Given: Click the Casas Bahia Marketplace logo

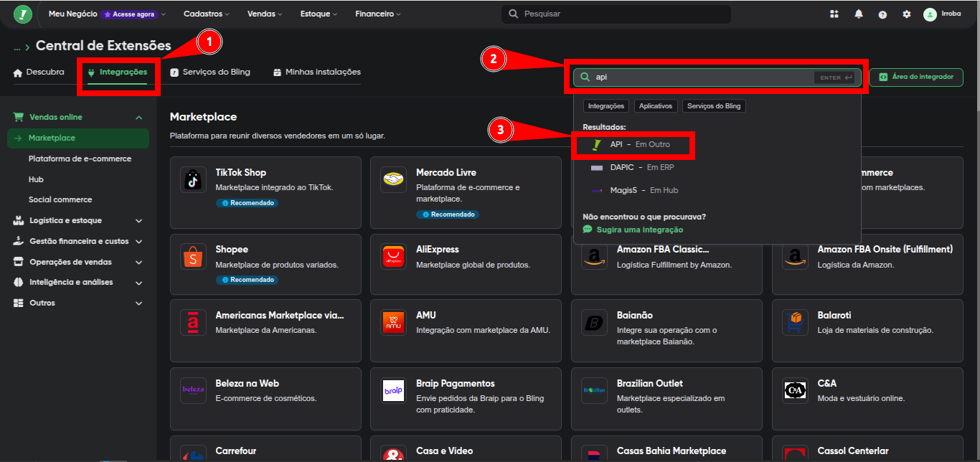Looking at the screenshot, I should pyautogui.click(x=595, y=455).
